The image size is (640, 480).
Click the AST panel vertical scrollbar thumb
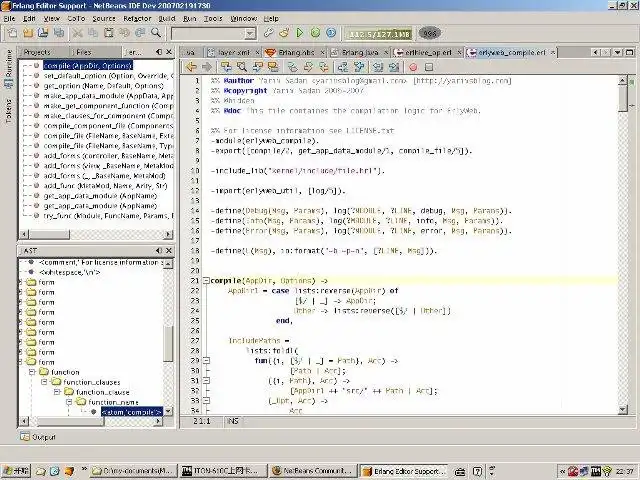pyautogui.click(x=168, y=343)
